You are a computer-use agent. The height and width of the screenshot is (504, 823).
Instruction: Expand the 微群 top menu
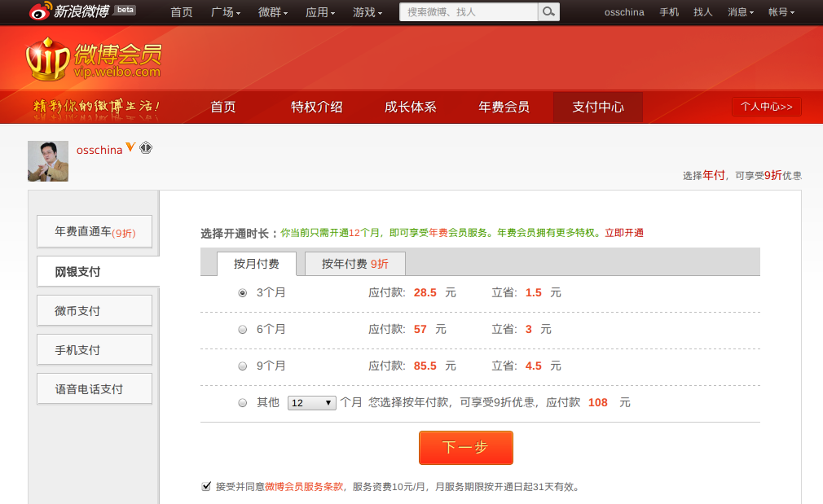coord(273,12)
